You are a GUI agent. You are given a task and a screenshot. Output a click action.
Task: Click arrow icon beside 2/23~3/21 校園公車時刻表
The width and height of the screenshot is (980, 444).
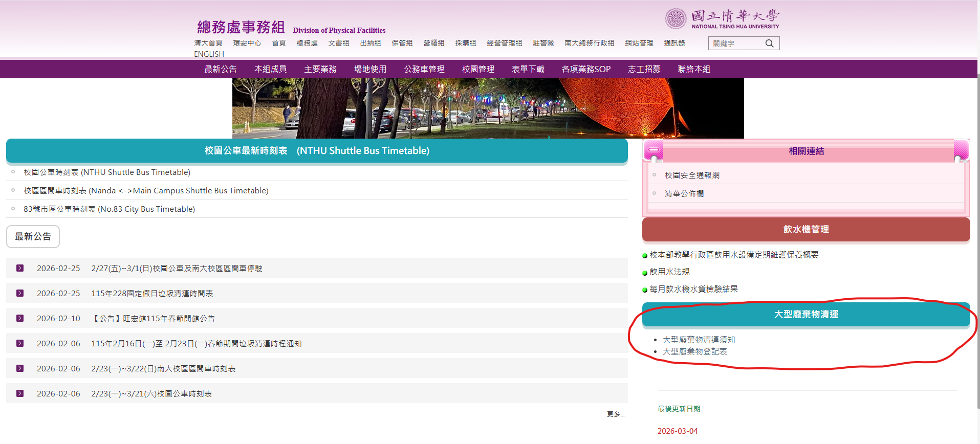tap(20, 393)
